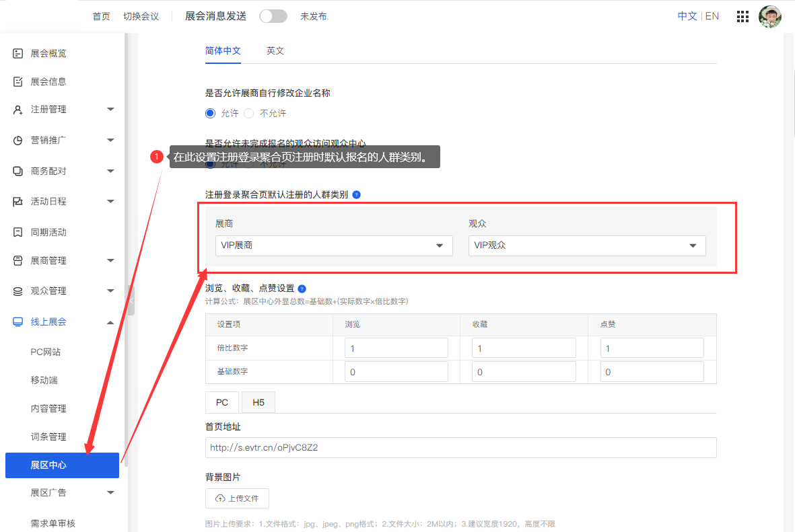Switch to the H5 tab
Viewport: 795px width, 532px height.
click(258, 402)
